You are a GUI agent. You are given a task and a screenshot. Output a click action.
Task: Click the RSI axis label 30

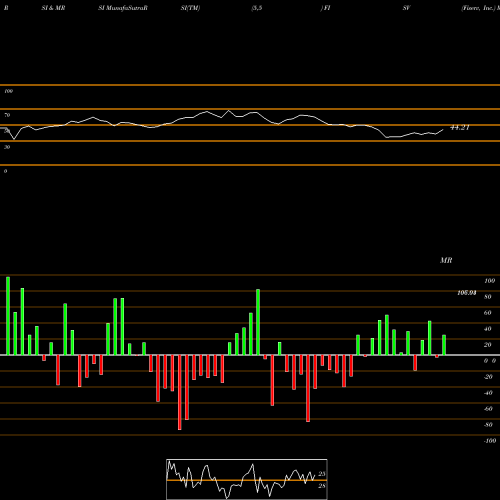[7, 147]
